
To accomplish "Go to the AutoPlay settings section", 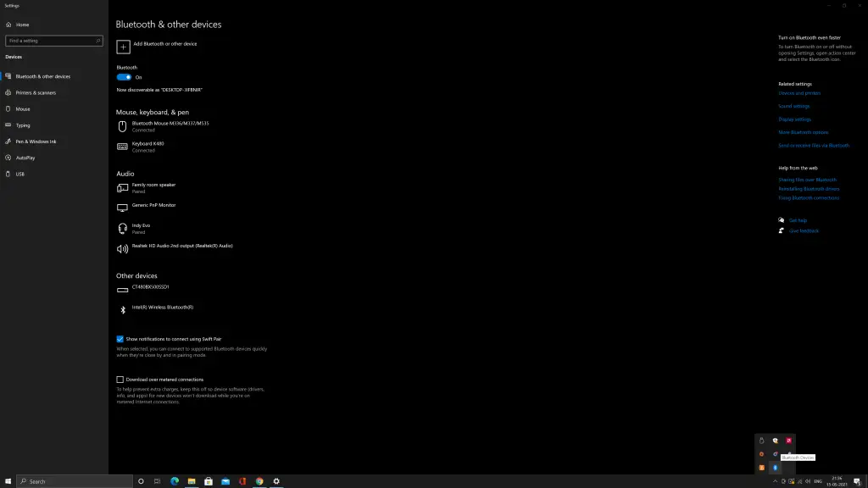I will [25, 158].
